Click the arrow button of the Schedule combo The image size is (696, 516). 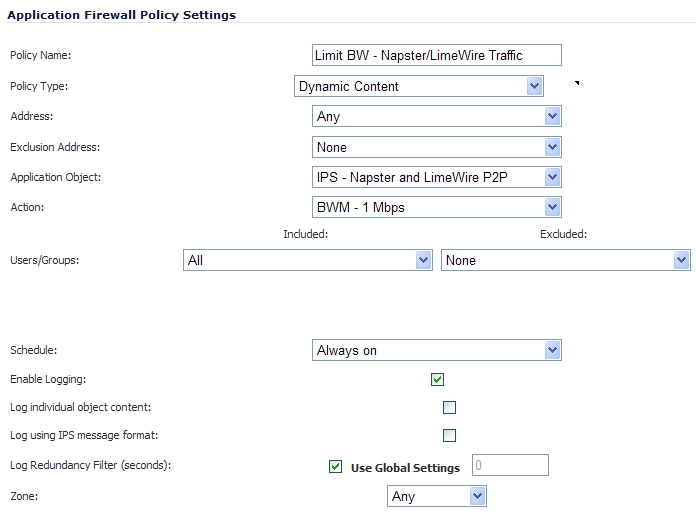(x=552, y=350)
